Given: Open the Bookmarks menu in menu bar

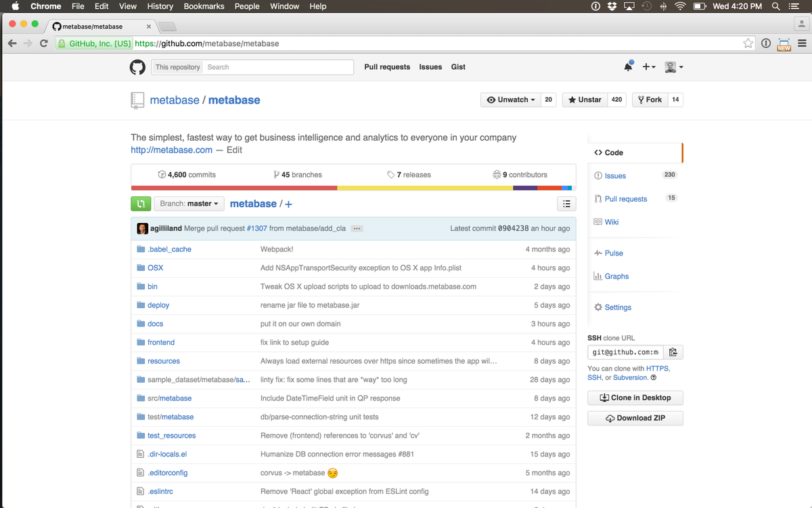Looking at the screenshot, I should pyautogui.click(x=204, y=6).
